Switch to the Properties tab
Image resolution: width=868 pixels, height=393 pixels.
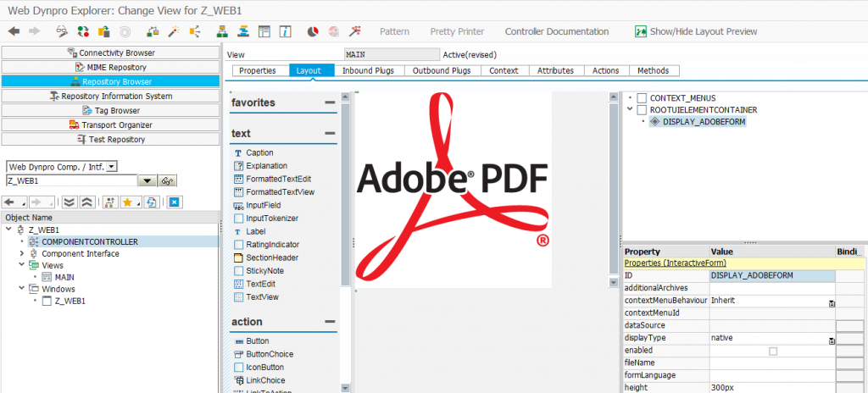tap(258, 70)
